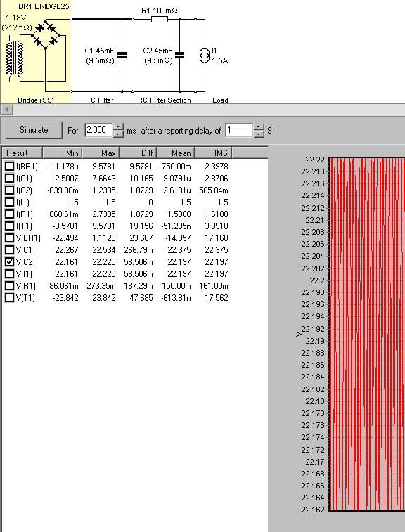The width and height of the screenshot is (405, 532).
Task: Click the 'Load' section label
Action: pyautogui.click(x=220, y=100)
